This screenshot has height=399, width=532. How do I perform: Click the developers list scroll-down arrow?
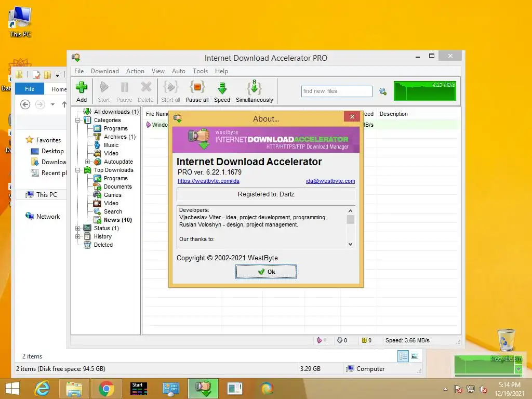pos(351,244)
